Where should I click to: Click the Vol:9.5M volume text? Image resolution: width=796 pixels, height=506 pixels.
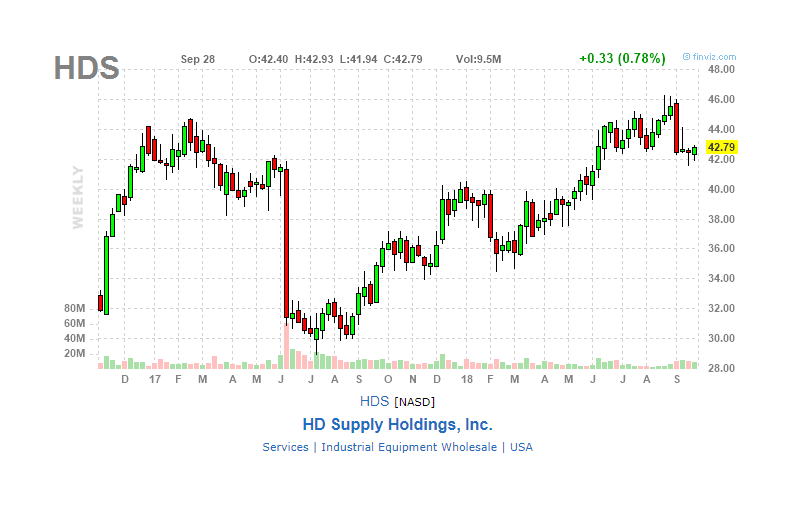[478, 59]
